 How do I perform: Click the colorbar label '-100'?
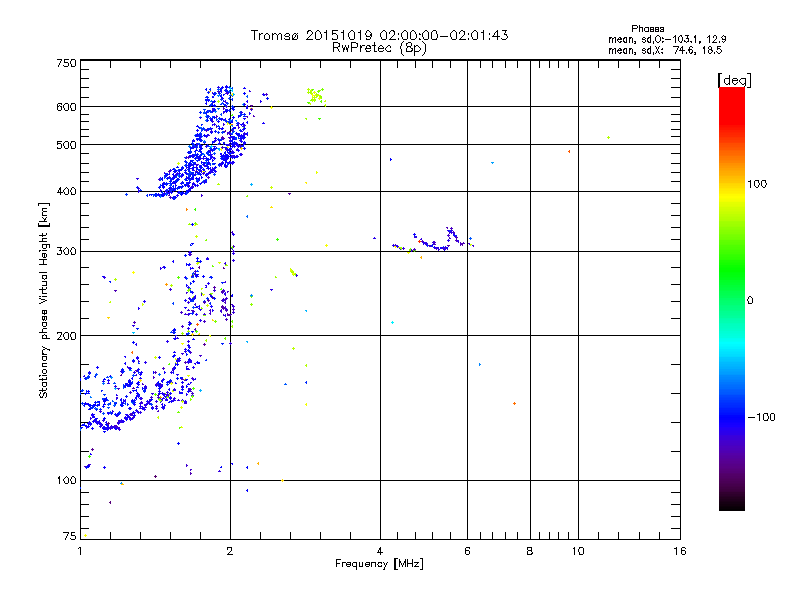pos(761,417)
